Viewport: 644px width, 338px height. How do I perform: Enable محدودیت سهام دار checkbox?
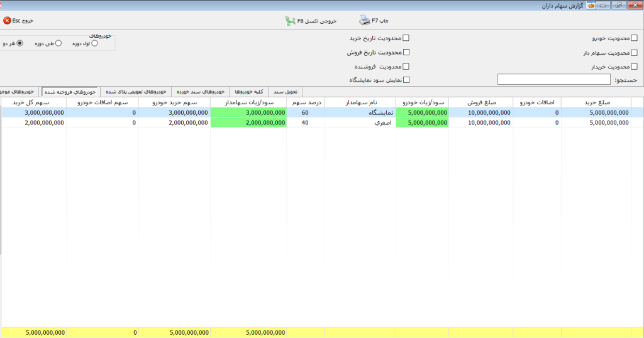[x=634, y=53]
